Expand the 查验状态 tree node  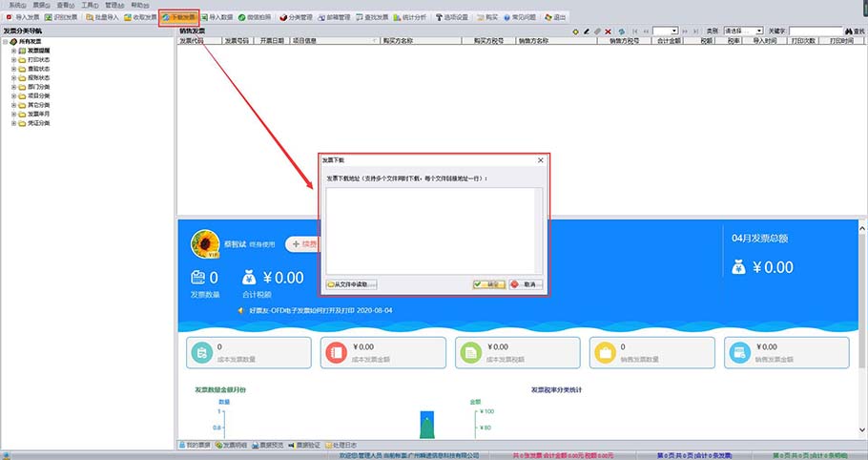[14, 70]
